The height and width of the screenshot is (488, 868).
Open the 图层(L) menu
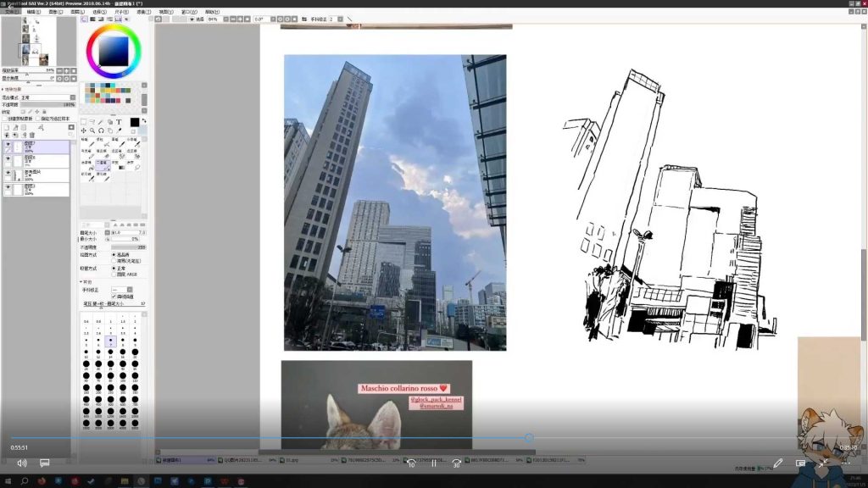[77, 12]
